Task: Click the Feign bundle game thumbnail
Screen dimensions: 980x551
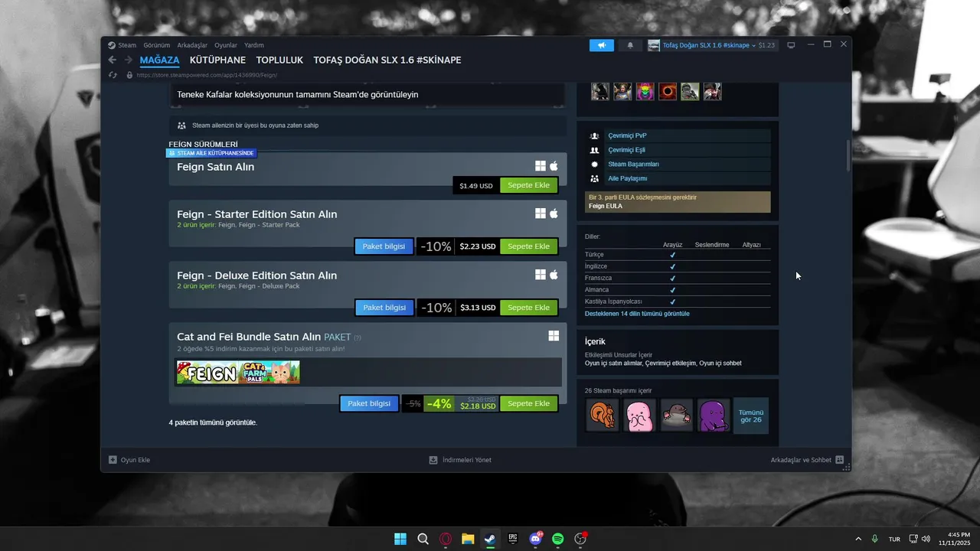Action: pos(207,372)
